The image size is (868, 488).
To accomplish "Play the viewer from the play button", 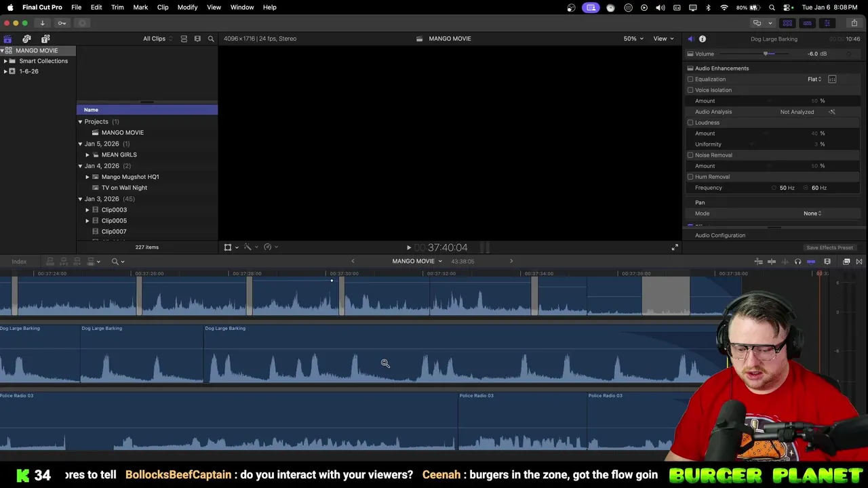I will 409,248.
